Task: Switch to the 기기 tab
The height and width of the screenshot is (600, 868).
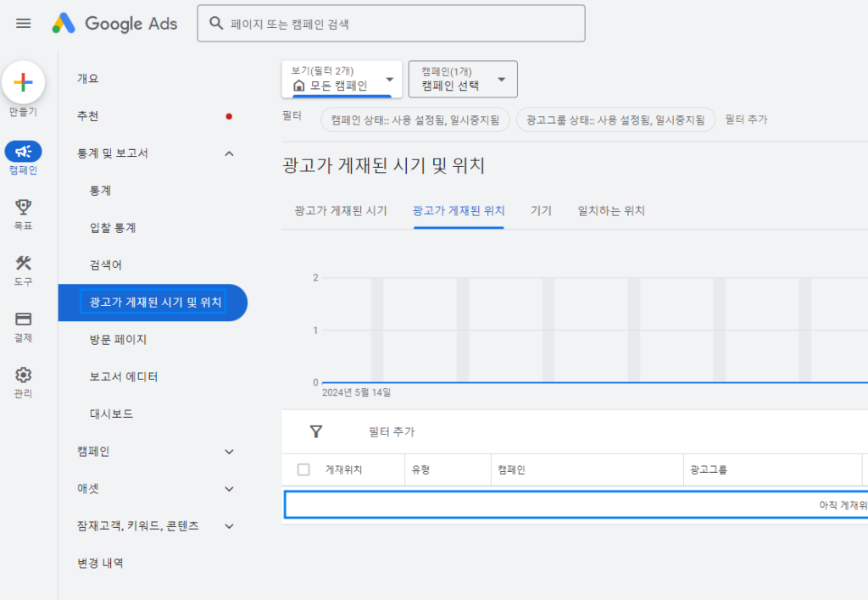Action: coord(542,211)
